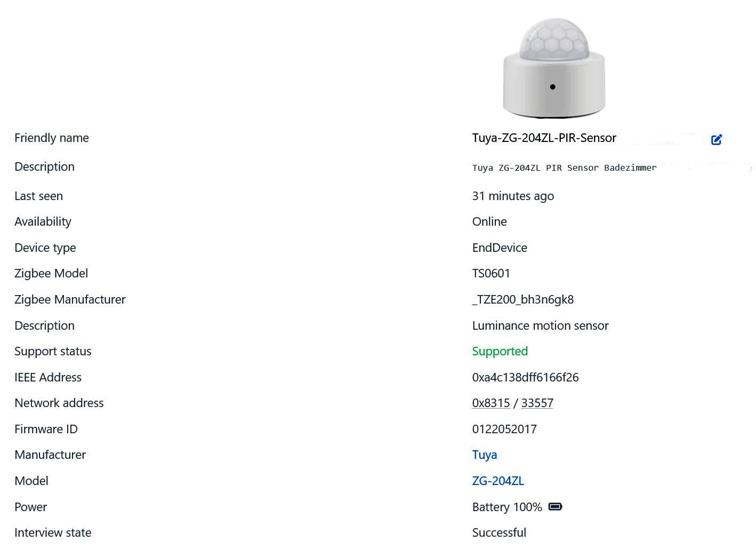Click the hex network address 0x8315
This screenshot has width=756, height=549.
[490, 403]
